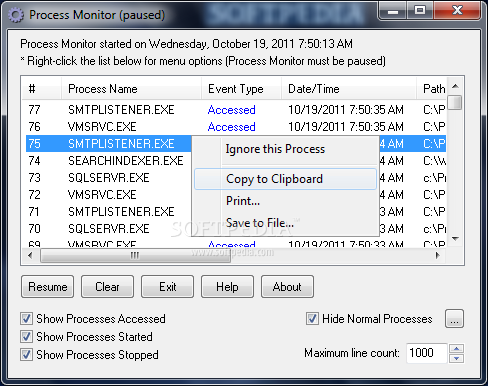Click the Process Monitor gear icon
The width and height of the screenshot is (488, 386).
[16, 15]
